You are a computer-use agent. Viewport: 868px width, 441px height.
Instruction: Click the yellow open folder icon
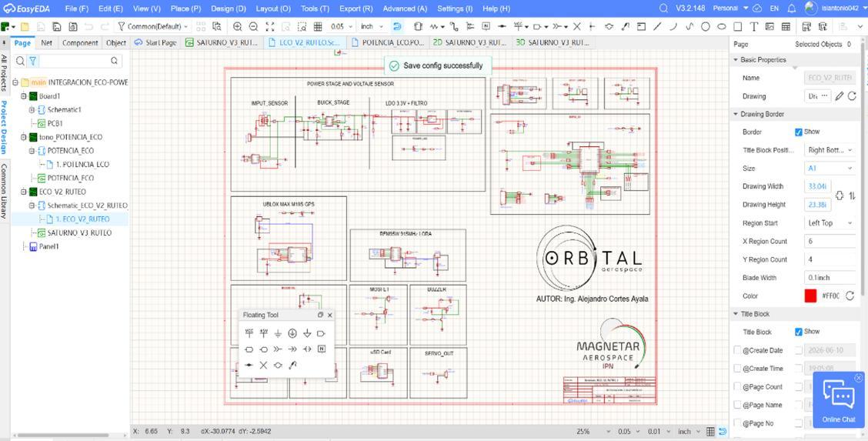25,27
